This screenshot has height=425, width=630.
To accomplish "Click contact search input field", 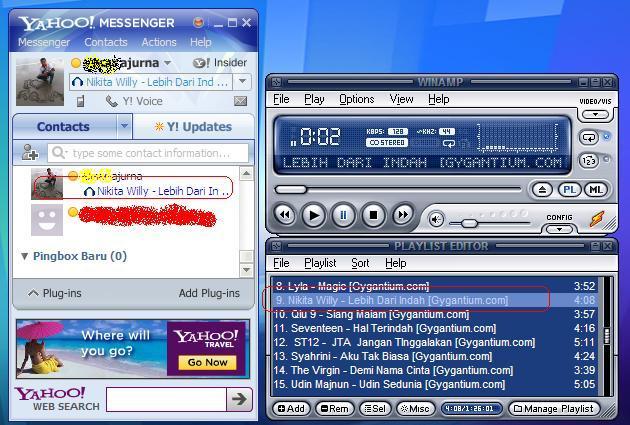I will pyautogui.click(x=148, y=153).
